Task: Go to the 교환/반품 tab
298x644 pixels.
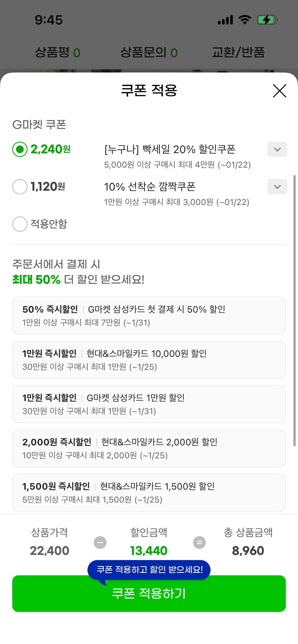Action: coord(238,53)
